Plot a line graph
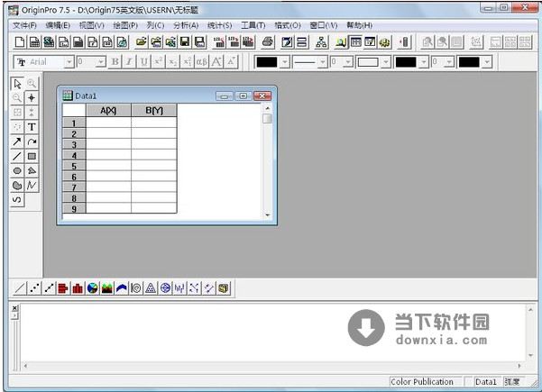Viewport: 542px width, 392px height. (19, 287)
